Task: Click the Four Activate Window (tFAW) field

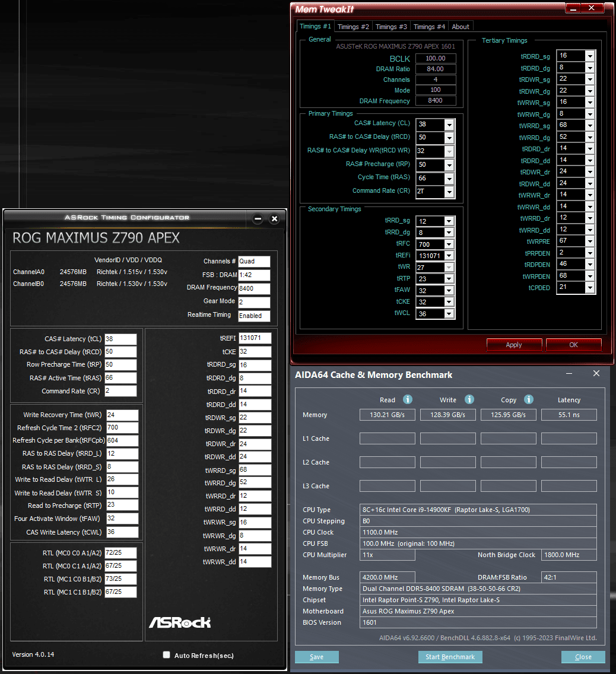Action: point(122,519)
